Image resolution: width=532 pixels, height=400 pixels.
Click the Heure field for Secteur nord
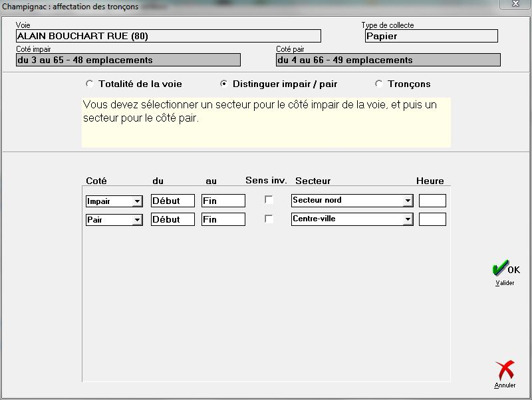pyautogui.click(x=432, y=201)
